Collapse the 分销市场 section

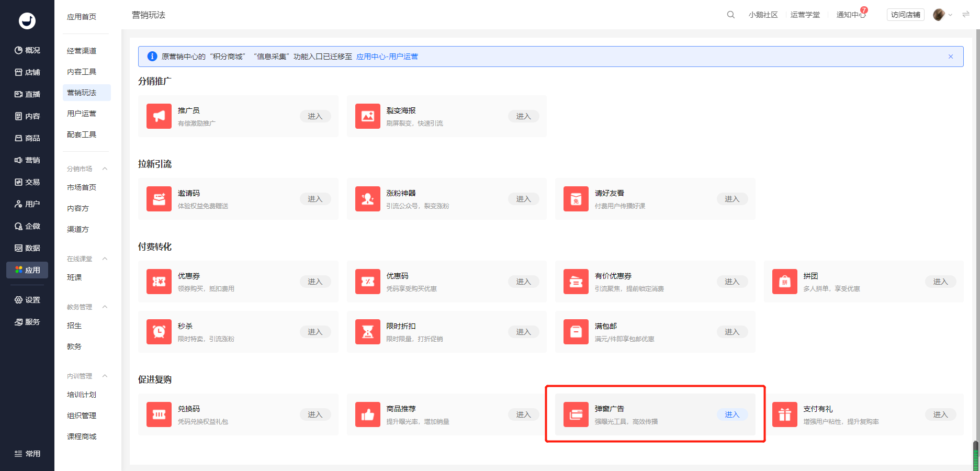(105, 169)
